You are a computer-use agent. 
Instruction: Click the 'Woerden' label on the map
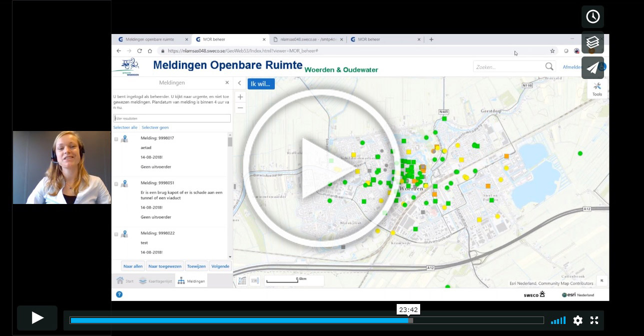412,188
